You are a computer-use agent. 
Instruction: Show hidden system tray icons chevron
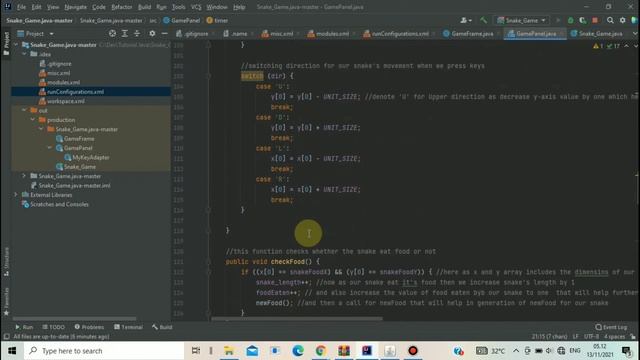pos(516,351)
